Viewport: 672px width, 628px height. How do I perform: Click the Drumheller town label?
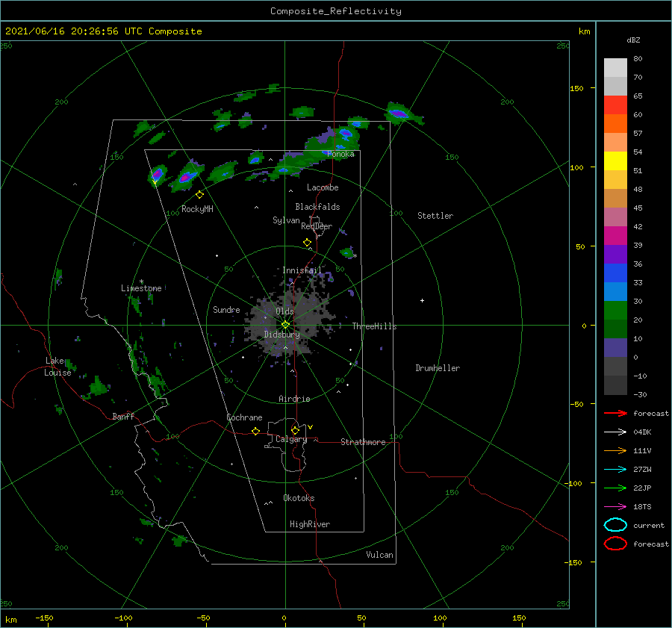[438, 368]
